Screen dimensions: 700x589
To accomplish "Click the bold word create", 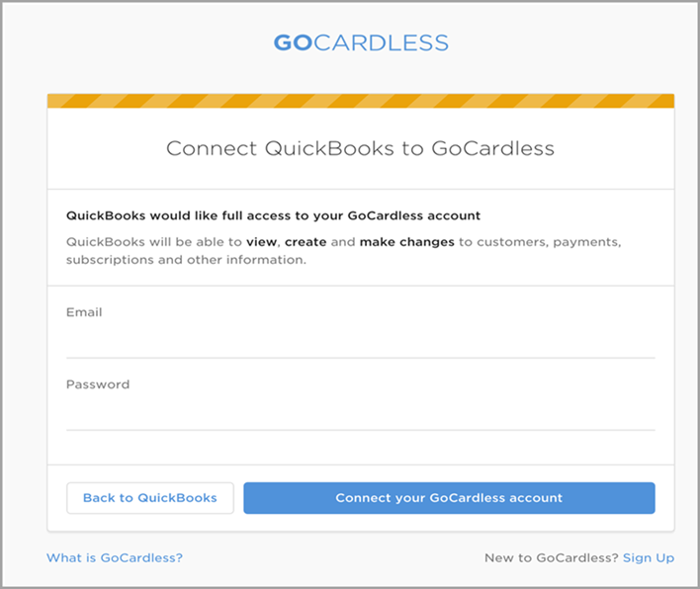I will tap(306, 242).
